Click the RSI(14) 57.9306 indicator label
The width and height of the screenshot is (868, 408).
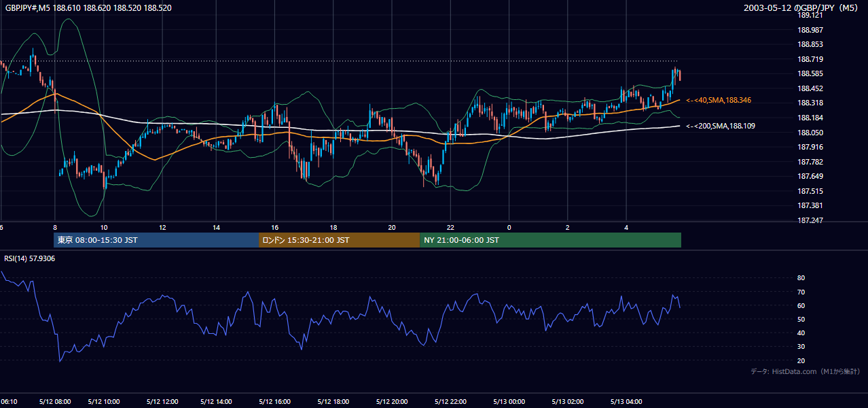[x=29, y=258]
